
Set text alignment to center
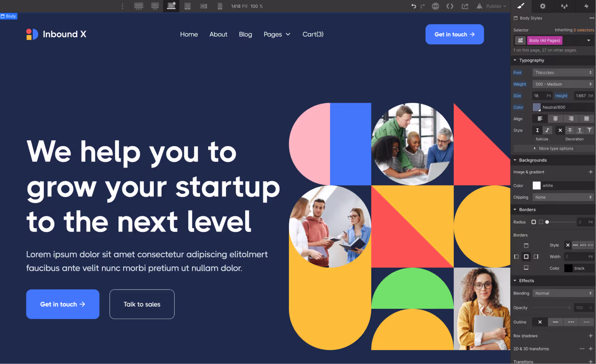[x=555, y=119]
